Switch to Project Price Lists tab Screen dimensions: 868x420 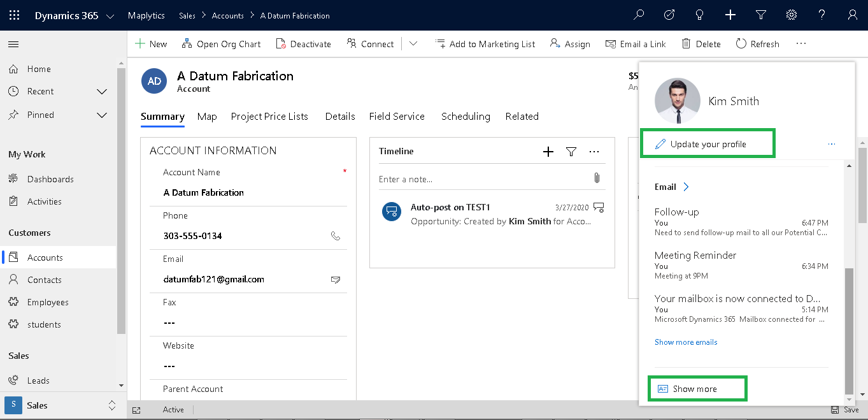269,116
